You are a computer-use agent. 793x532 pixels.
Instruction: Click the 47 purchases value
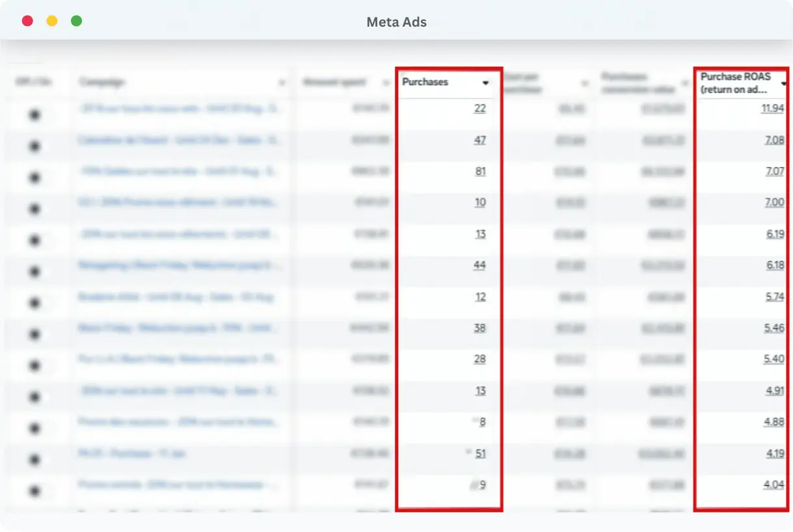(479, 140)
